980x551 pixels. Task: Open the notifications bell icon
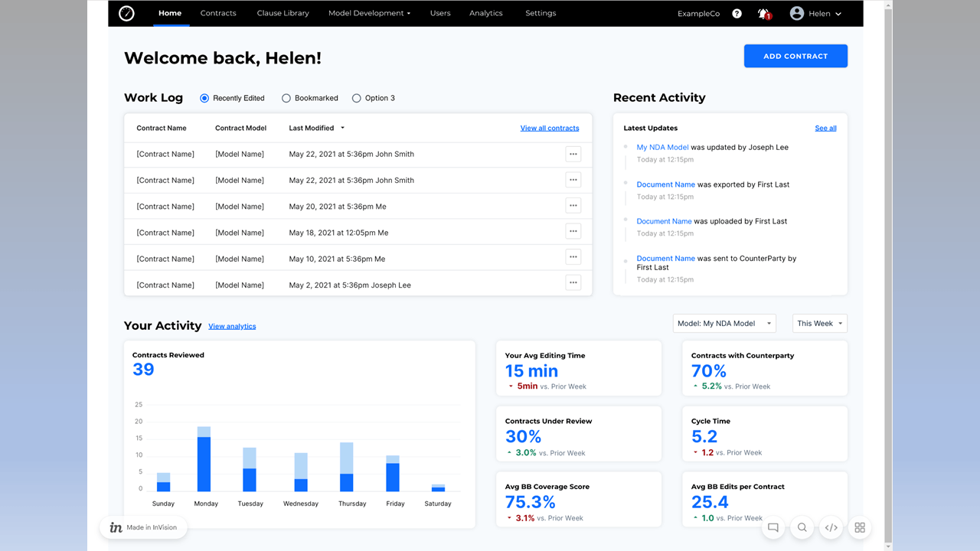point(763,14)
